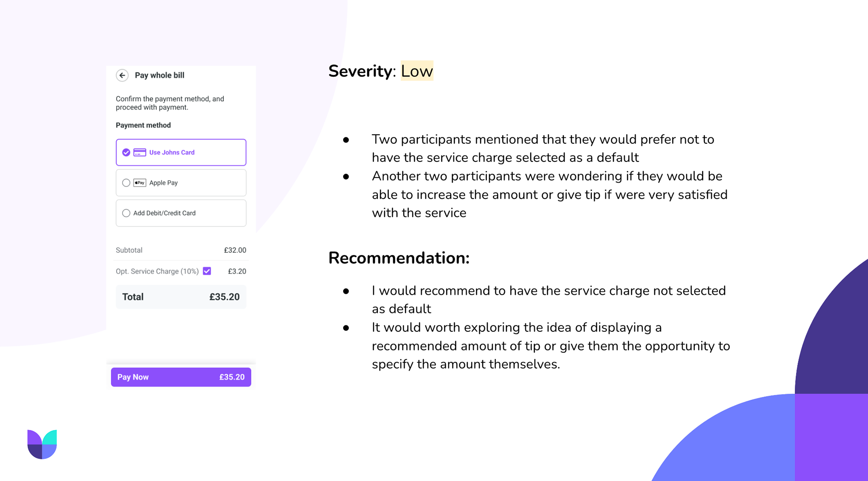Choose the Use Johns Card option
The image size is (868, 481).
click(181, 152)
